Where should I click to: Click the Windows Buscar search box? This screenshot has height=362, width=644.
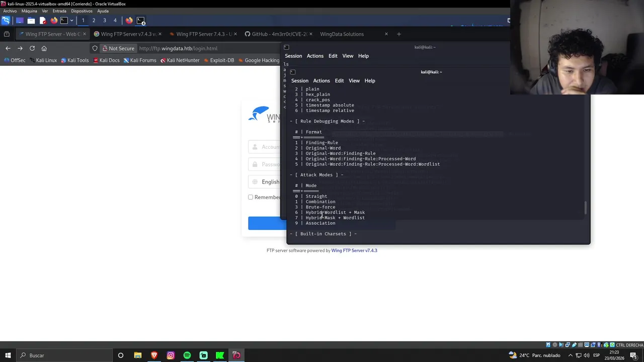click(63, 355)
